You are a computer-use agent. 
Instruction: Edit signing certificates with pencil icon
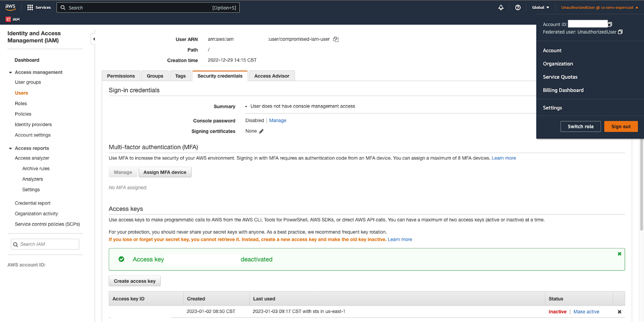click(261, 131)
